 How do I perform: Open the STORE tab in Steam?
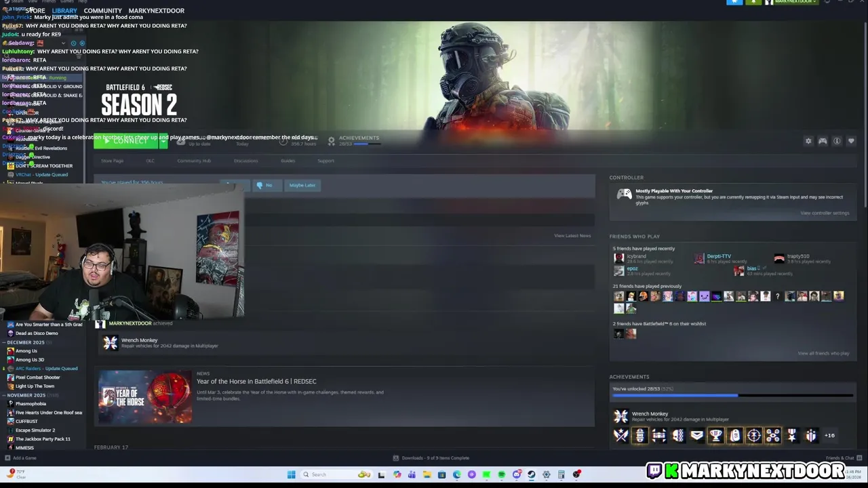click(x=35, y=11)
